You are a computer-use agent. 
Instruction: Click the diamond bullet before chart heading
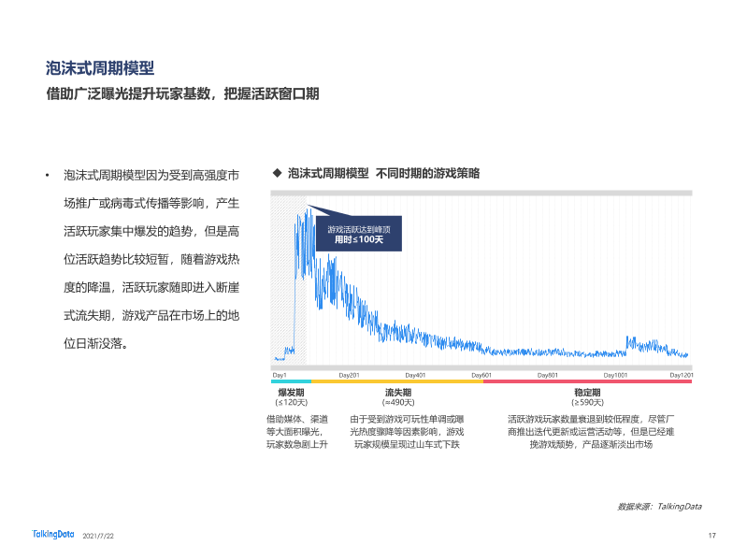[x=278, y=173]
